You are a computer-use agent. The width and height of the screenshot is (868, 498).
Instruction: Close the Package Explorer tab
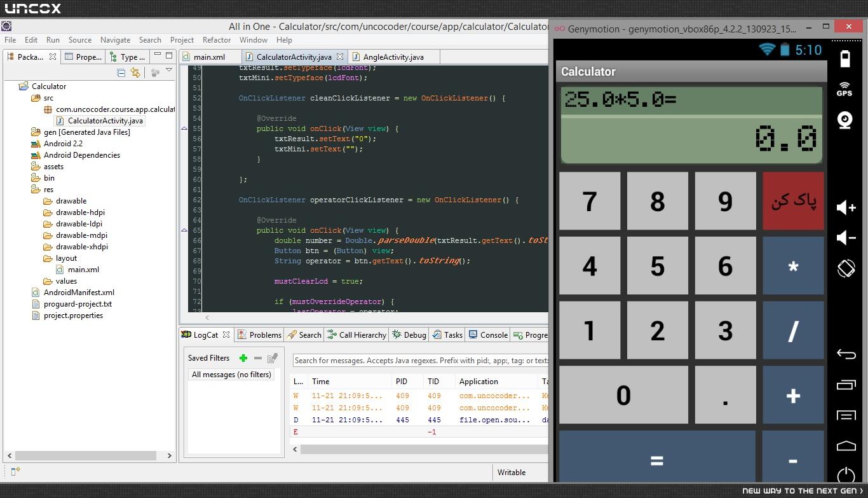click(53, 57)
